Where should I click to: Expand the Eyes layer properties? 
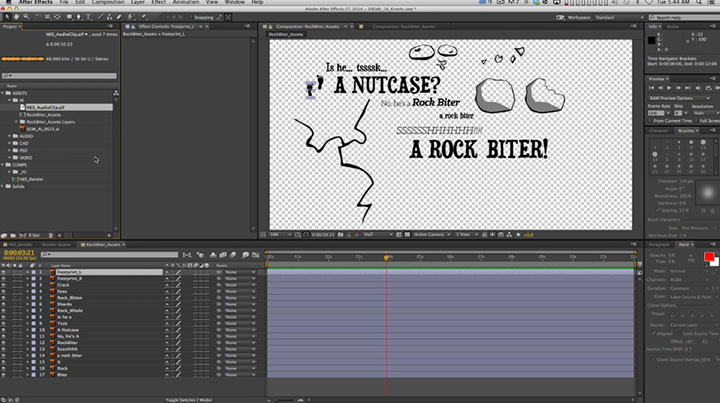pos(27,291)
